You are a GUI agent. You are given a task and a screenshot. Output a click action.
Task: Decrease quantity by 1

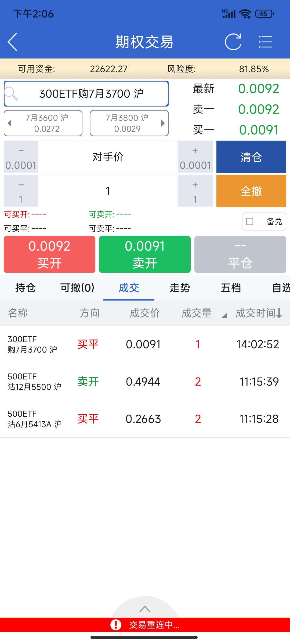click(x=21, y=191)
